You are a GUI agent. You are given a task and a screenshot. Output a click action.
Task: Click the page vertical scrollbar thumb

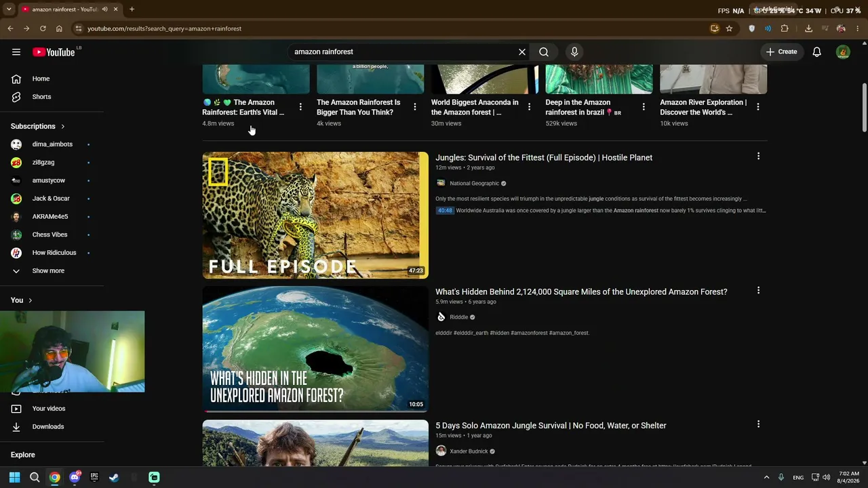864,107
